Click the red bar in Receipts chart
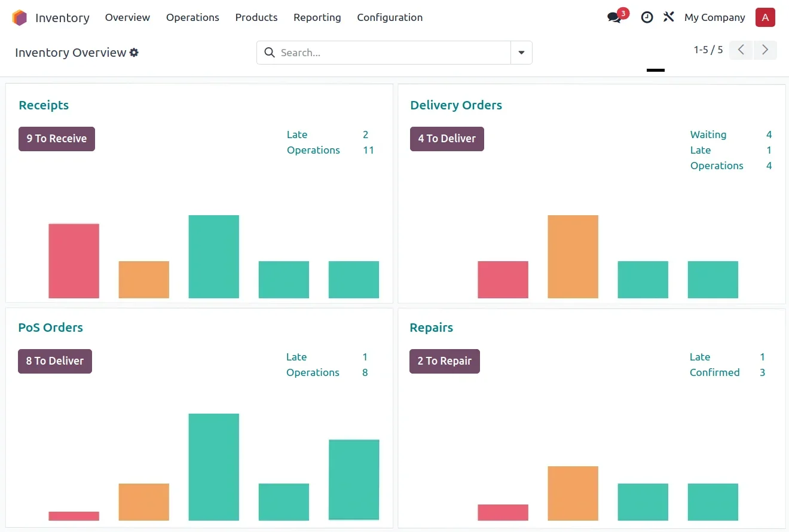This screenshot has width=789, height=532. click(74, 261)
